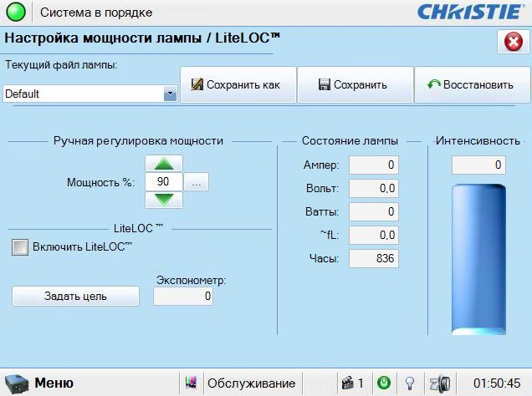Open the ellipsis button beside power value
This screenshot has height=396, width=532.
click(x=197, y=182)
